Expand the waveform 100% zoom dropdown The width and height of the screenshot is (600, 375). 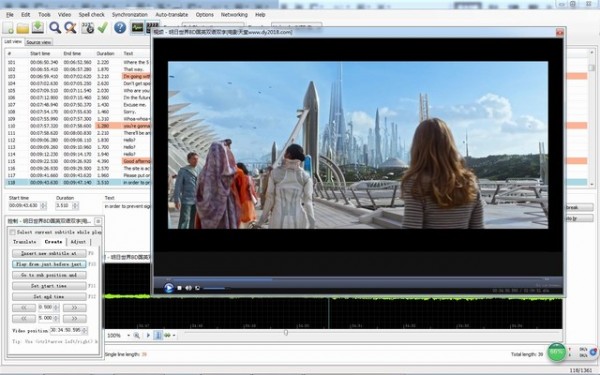click(x=128, y=336)
